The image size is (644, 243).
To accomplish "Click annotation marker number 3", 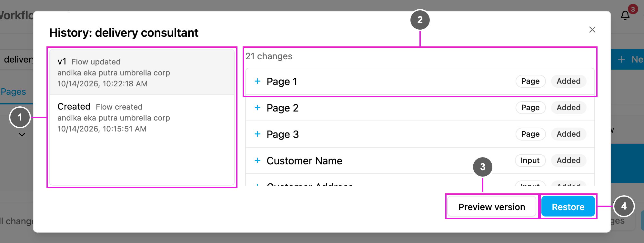I will [483, 167].
